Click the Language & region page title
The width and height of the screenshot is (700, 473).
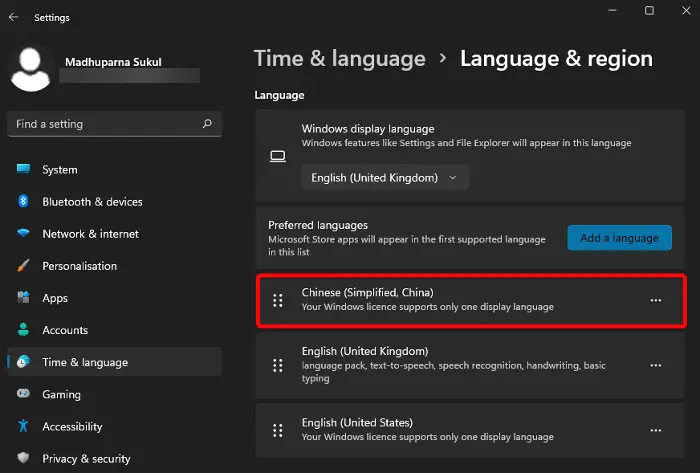(x=556, y=59)
